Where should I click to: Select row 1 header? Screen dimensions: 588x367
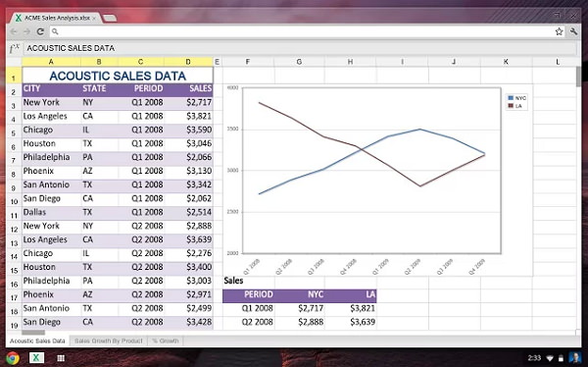tap(14, 76)
